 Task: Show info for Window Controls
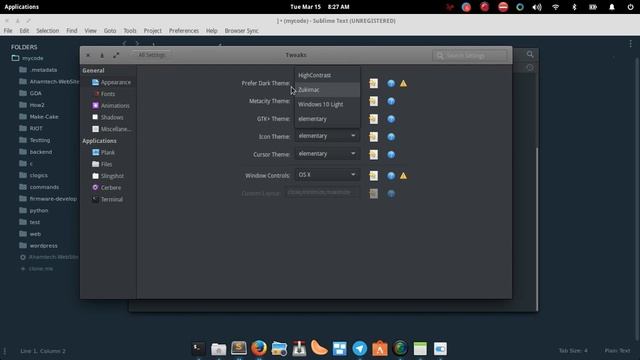391,176
